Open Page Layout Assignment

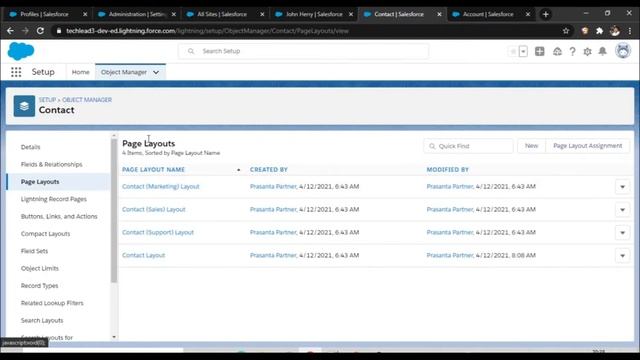[587, 146]
